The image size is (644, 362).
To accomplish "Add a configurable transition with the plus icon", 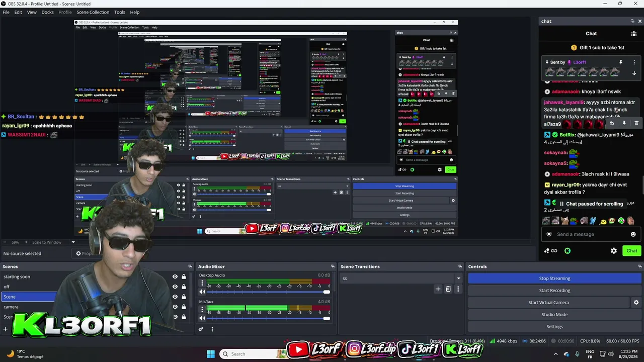I will tap(438, 289).
